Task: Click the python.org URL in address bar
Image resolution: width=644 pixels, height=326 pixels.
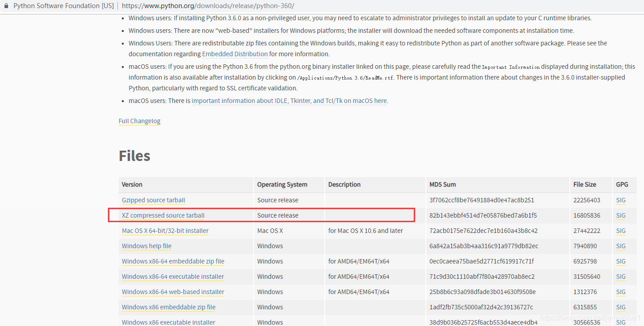Action: pos(208,6)
